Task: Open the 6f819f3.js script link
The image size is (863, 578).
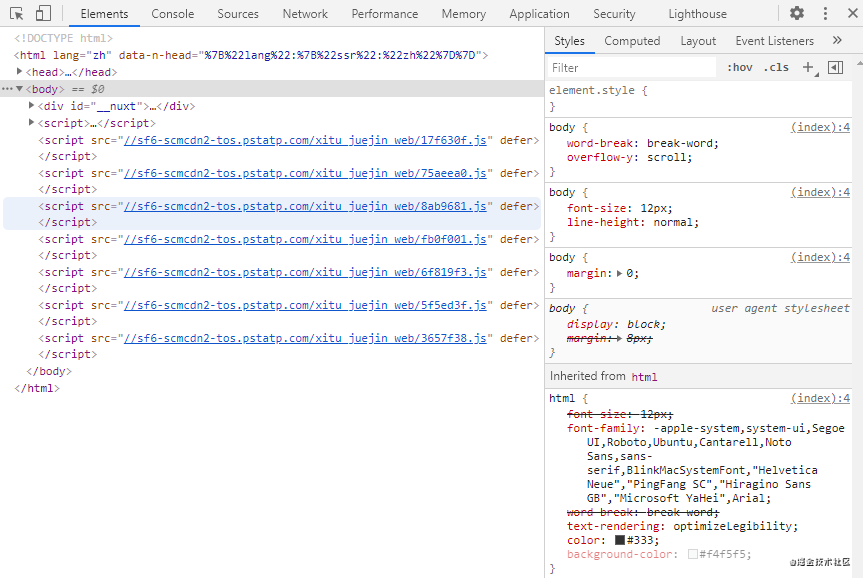Action: click(x=305, y=272)
